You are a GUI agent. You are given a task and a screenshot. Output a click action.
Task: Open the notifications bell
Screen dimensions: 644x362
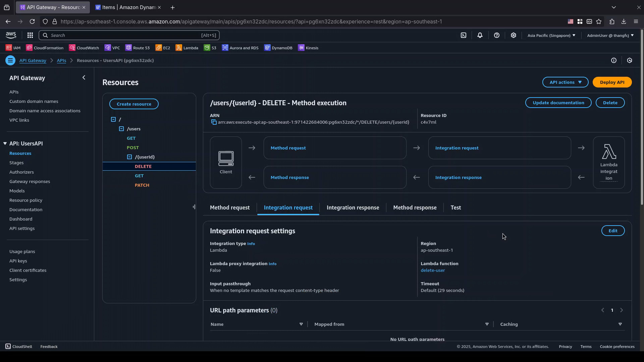(x=480, y=35)
